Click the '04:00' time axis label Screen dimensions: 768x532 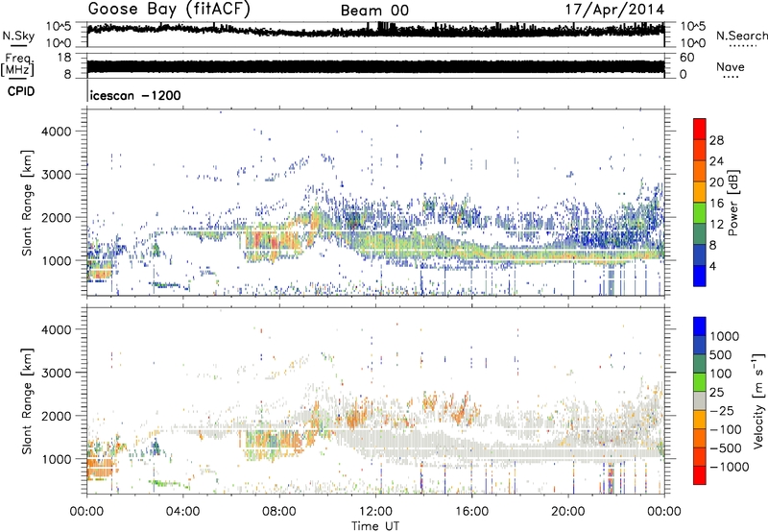click(183, 512)
